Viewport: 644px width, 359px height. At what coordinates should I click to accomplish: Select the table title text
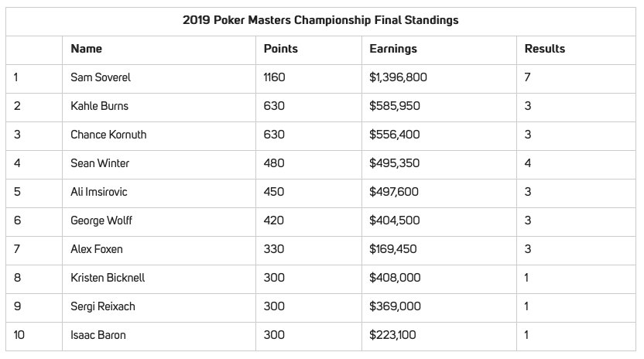pos(320,20)
